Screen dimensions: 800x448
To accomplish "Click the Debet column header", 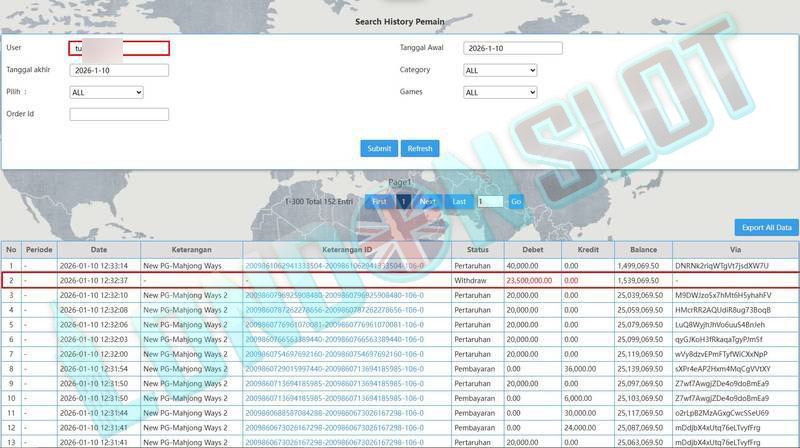I will pyautogui.click(x=531, y=250).
